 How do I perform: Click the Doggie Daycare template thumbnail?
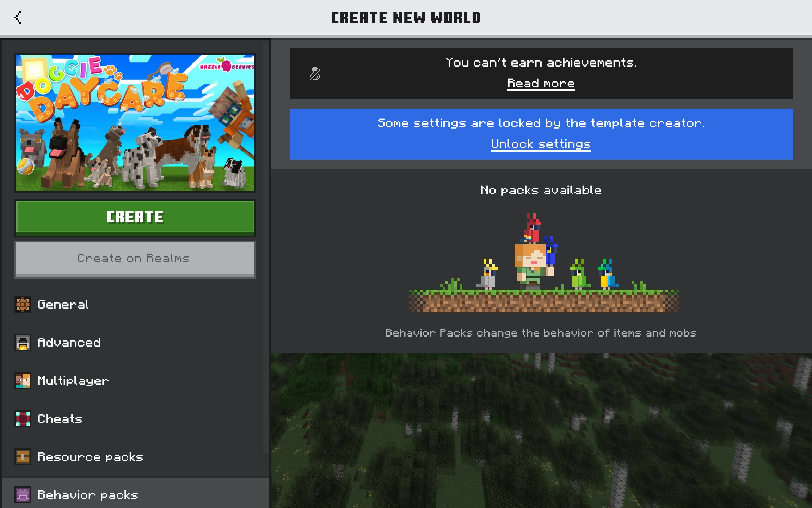tap(135, 122)
